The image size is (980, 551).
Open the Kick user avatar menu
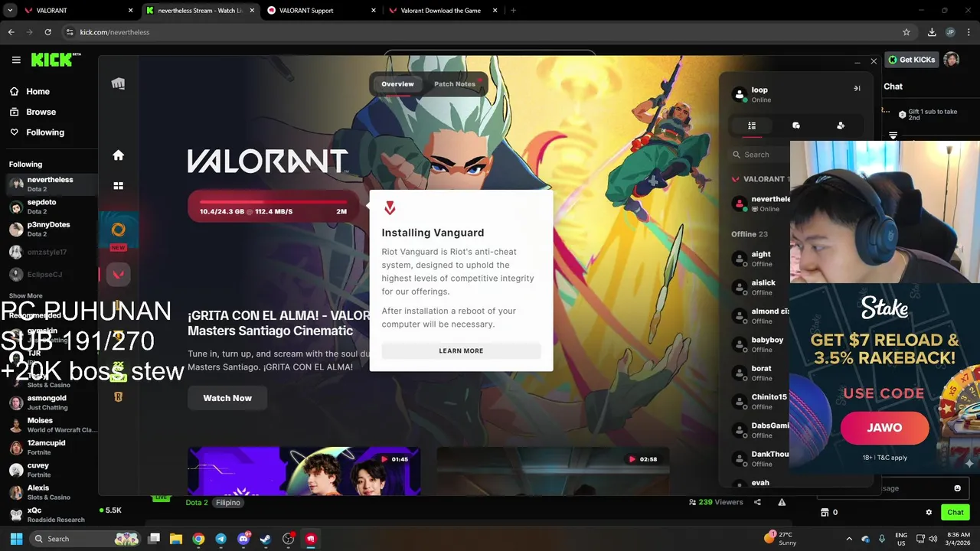pos(952,60)
